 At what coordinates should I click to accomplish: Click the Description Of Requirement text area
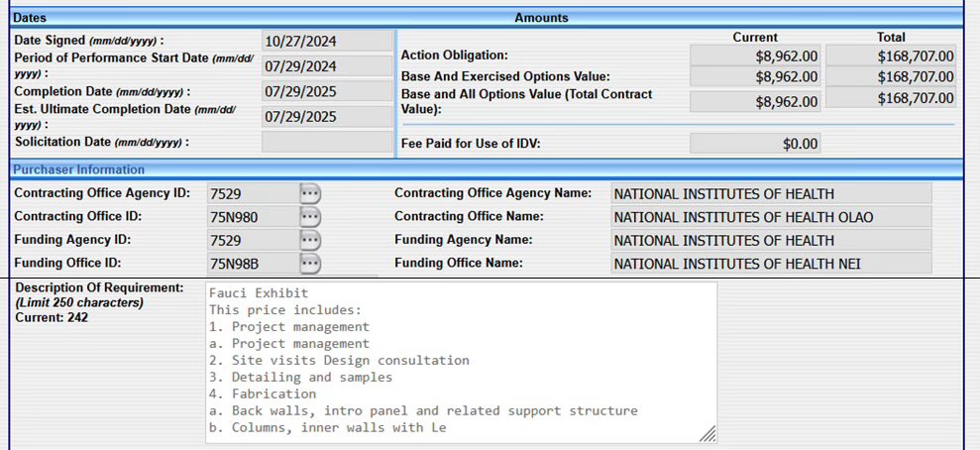461,363
